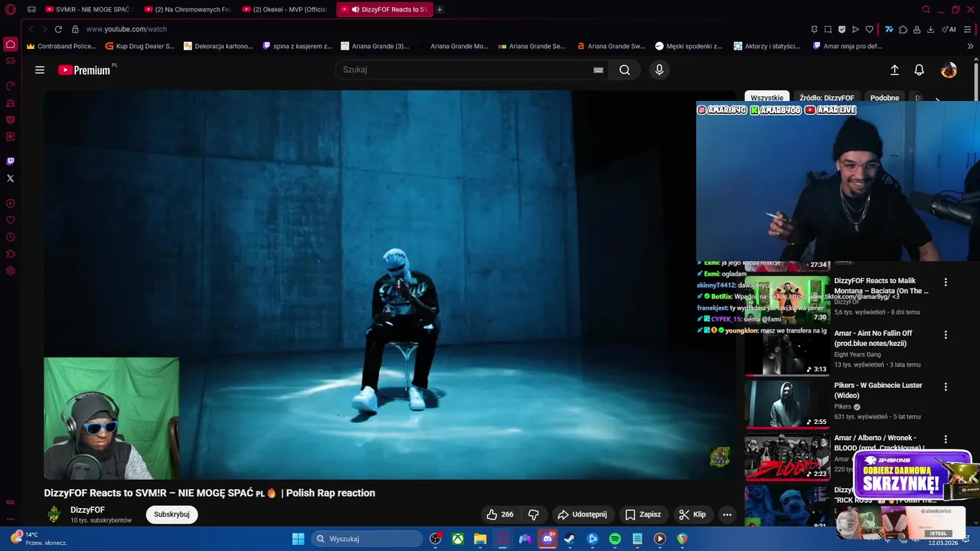Open the ad blocker shield icon

click(x=841, y=29)
